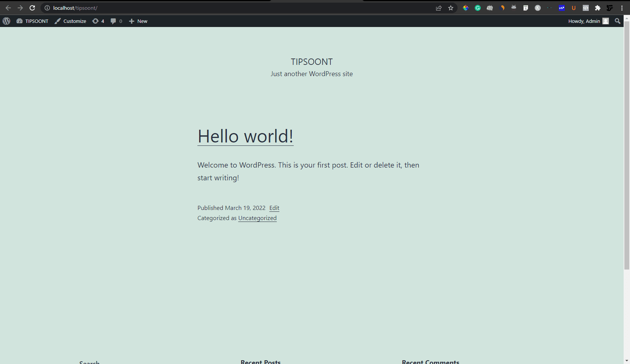
Task: Open the Extensions puzzle menu
Action: (x=598, y=8)
